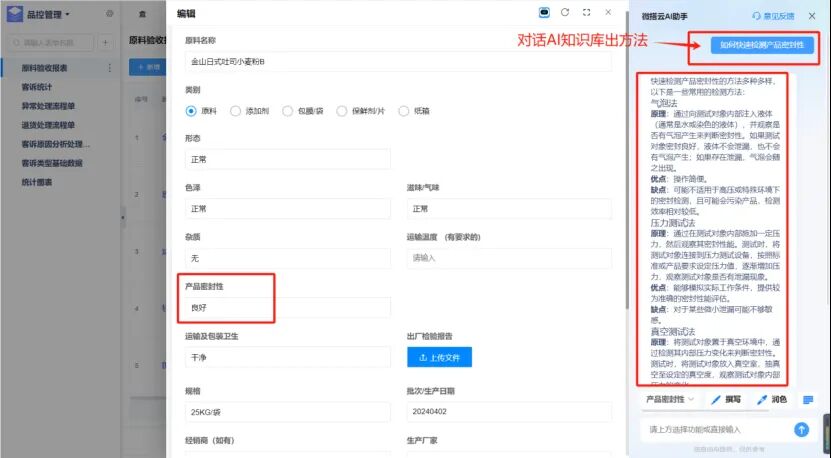Open 客诉原因分析处理 in the sidebar
The image size is (831, 458).
coord(55,144)
